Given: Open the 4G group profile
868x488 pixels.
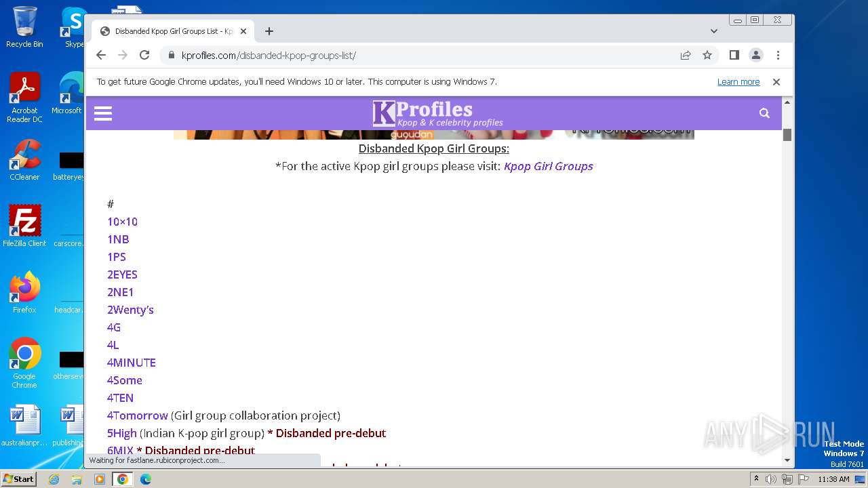Looking at the screenshot, I should tap(114, 327).
